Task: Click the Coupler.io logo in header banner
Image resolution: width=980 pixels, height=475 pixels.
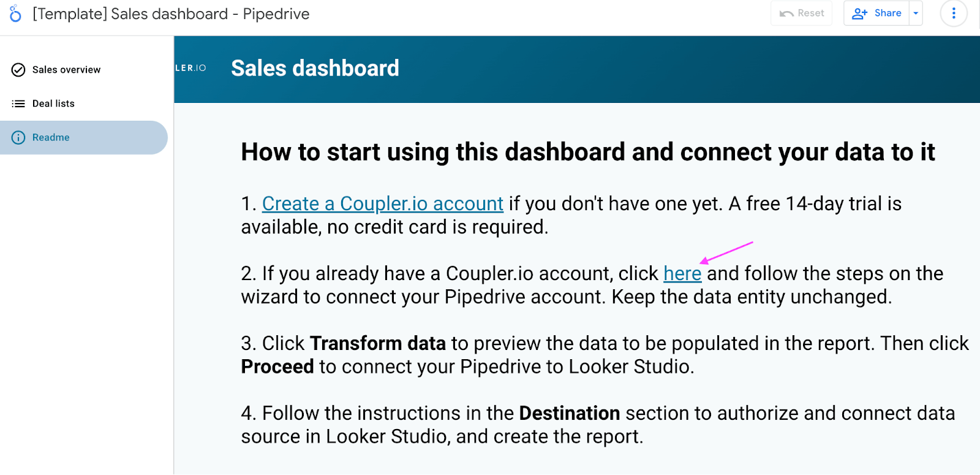Action: pyautogui.click(x=191, y=68)
